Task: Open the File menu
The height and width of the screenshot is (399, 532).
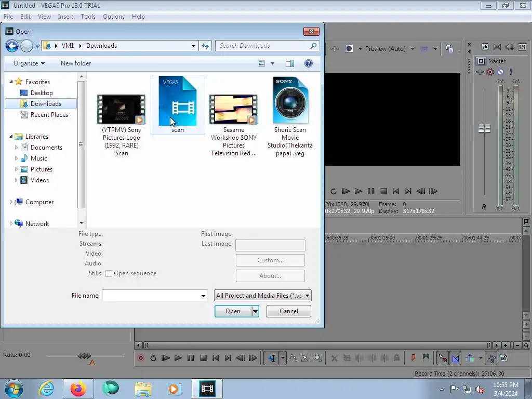Action: tap(8, 17)
